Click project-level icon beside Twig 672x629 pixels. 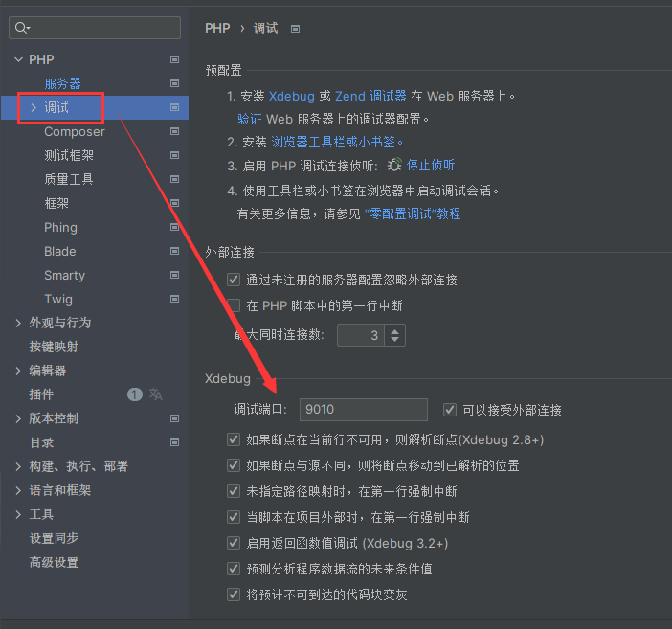point(174,299)
